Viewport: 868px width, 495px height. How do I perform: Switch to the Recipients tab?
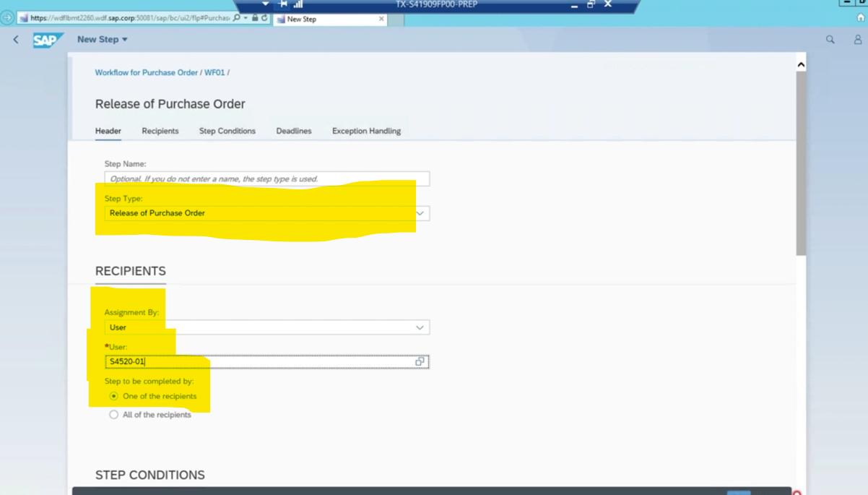160,131
